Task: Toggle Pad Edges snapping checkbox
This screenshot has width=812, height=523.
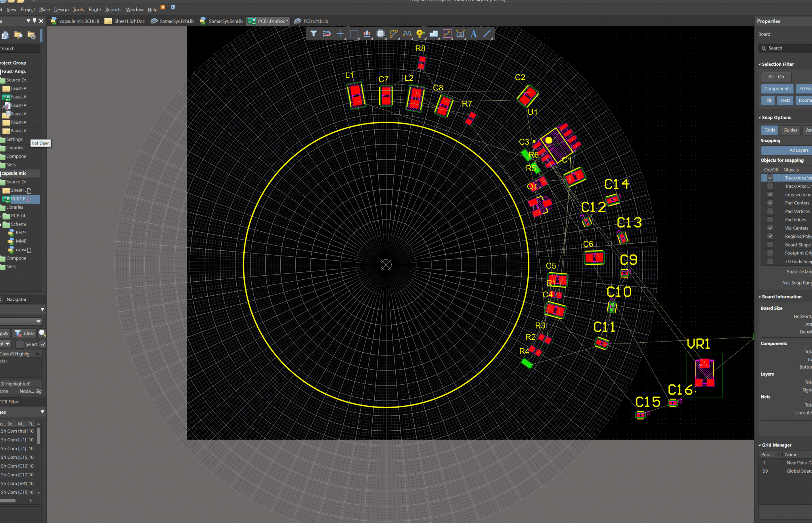Action: 770,220
